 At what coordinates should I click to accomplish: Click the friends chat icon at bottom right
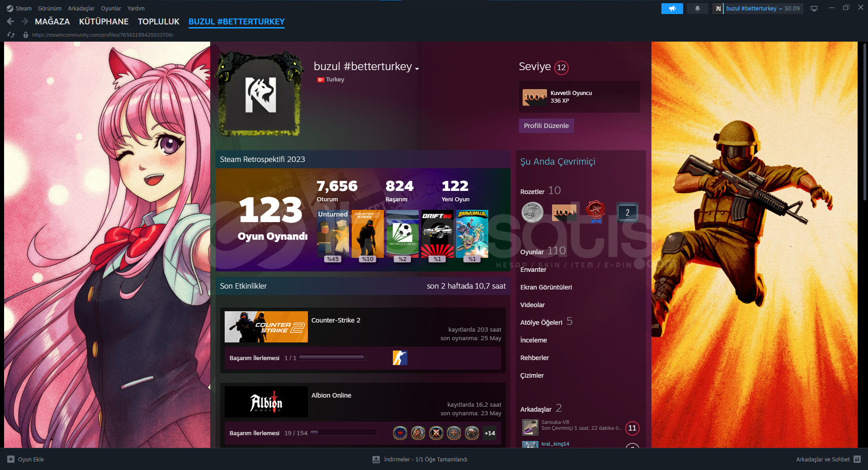(857, 459)
